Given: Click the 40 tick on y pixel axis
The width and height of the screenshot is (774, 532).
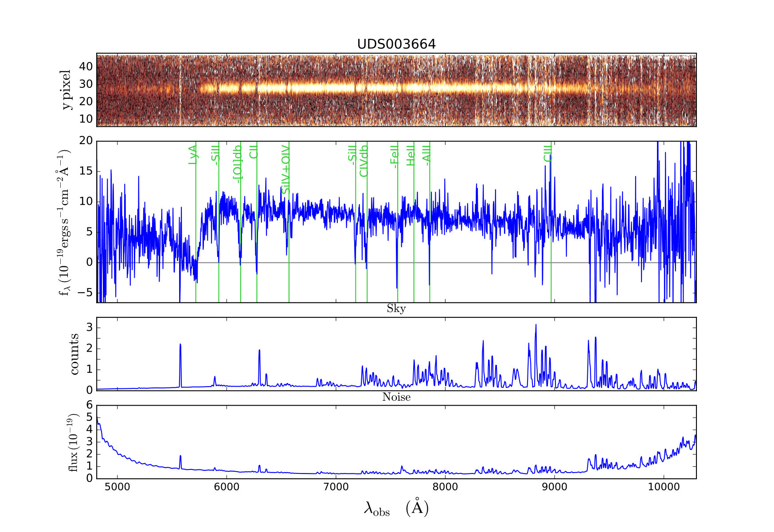Looking at the screenshot, I should pyautogui.click(x=86, y=66).
